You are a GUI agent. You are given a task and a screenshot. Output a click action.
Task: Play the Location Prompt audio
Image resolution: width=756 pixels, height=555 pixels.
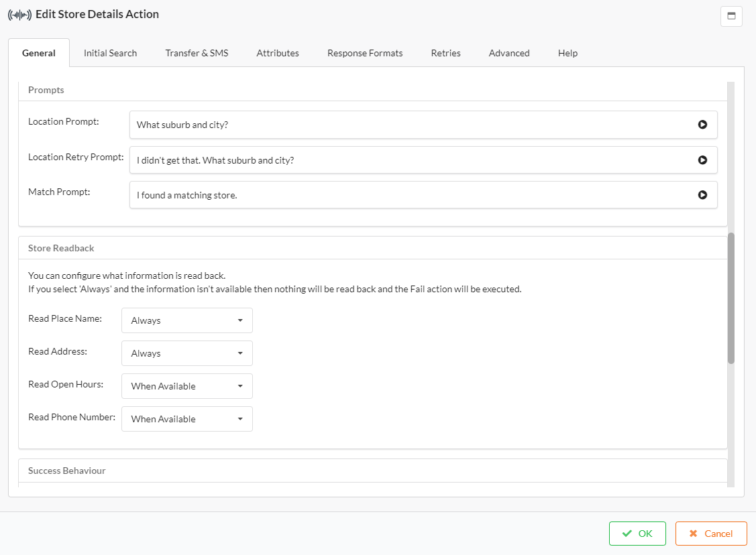click(702, 125)
